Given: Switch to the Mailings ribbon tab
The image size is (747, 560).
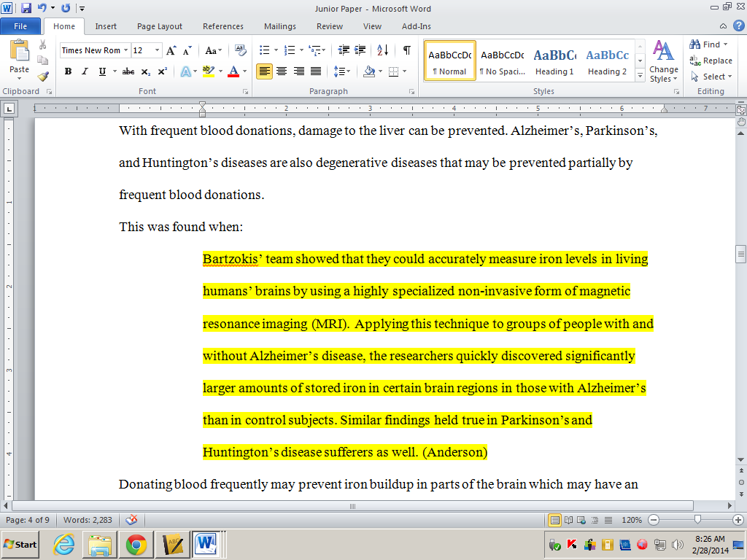Looking at the screenshot, I should pyautogui.click(x=279, y=26).
